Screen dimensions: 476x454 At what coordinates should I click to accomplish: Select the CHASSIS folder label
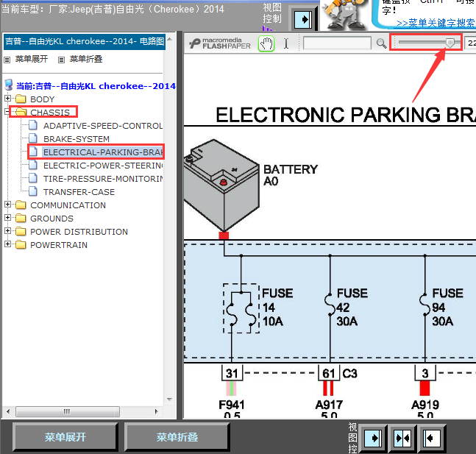click(50, 113)
